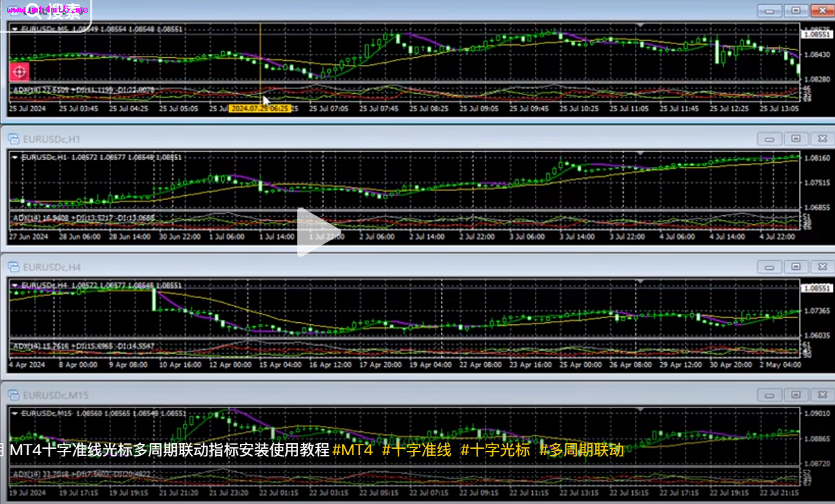
Task: Expand the EURUSDc,H4 chart header triangle
Action: coord(15,286)
